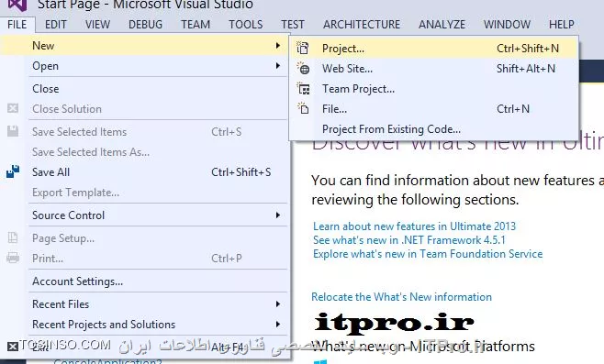604x364 pixels.
Task: Open Learn about new features in Ultimate 2013
Action: pyautogui.click(x=414, y=226)
